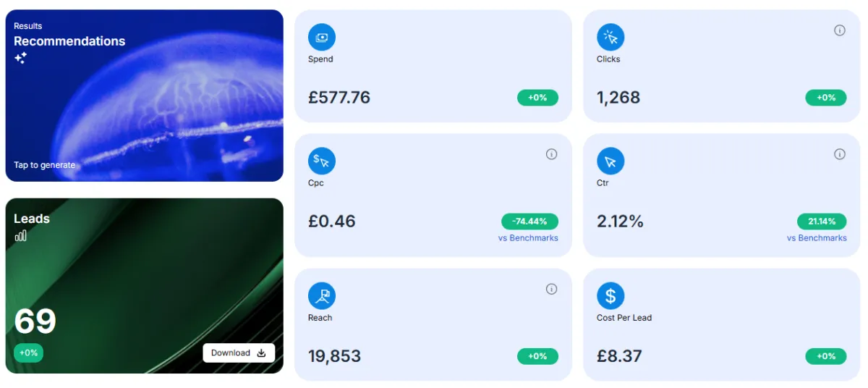Open the info tooltip on the Cpc card
Viewport: 868px width, 388px height.
point(551,154)
